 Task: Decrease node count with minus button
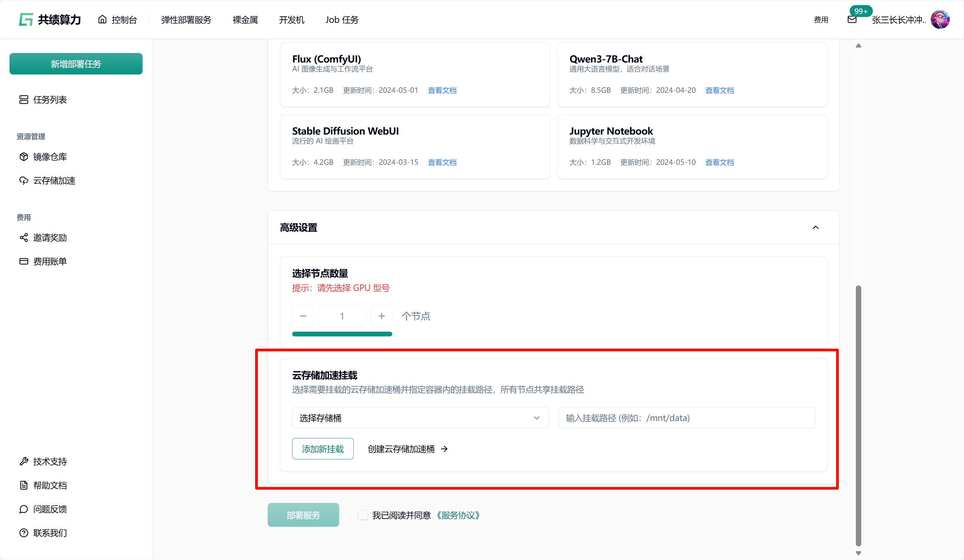click(x=303, y=316)
